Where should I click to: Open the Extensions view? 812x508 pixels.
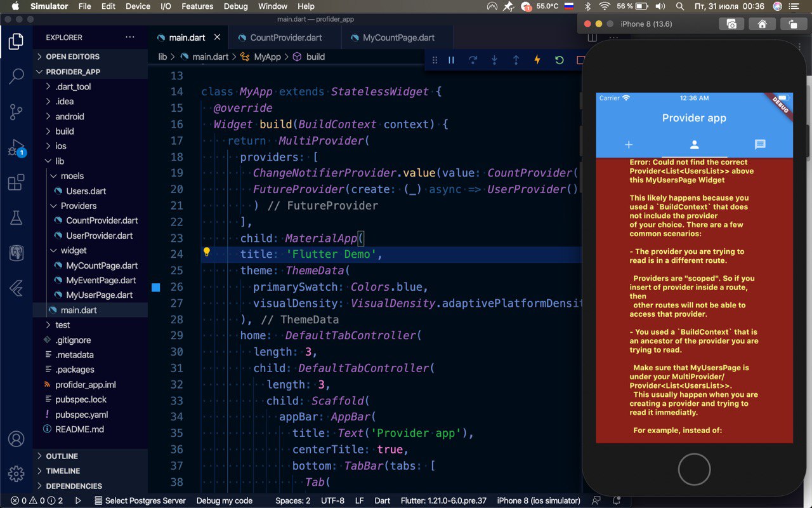click(x=16, y=184)
